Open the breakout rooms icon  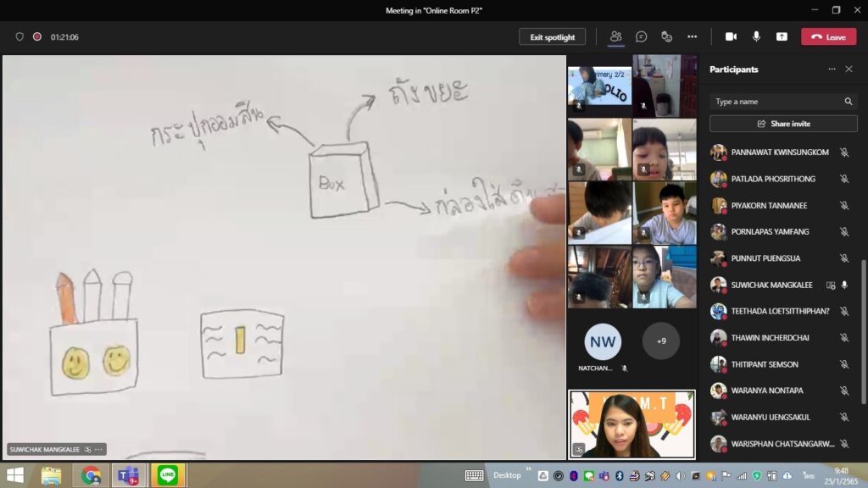(667, 36)
